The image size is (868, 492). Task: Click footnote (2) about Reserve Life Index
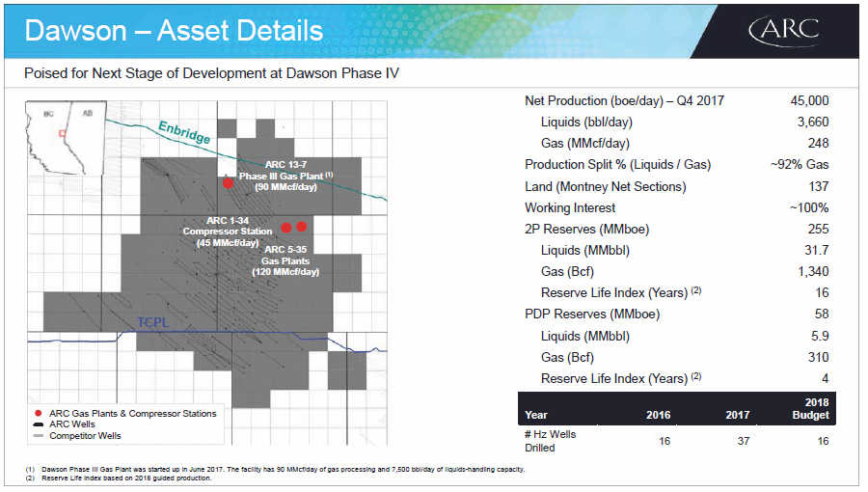tap(119, 478)
